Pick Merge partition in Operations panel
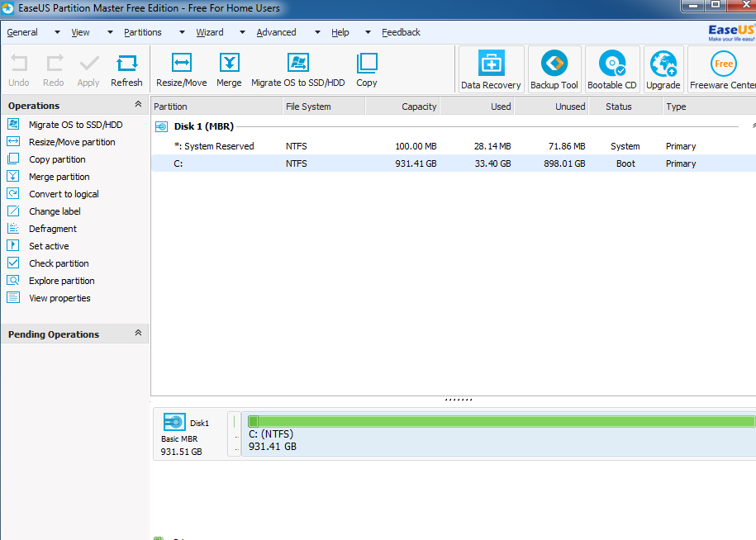Viewport: 756px width, 540px height. tap(59, 177)
